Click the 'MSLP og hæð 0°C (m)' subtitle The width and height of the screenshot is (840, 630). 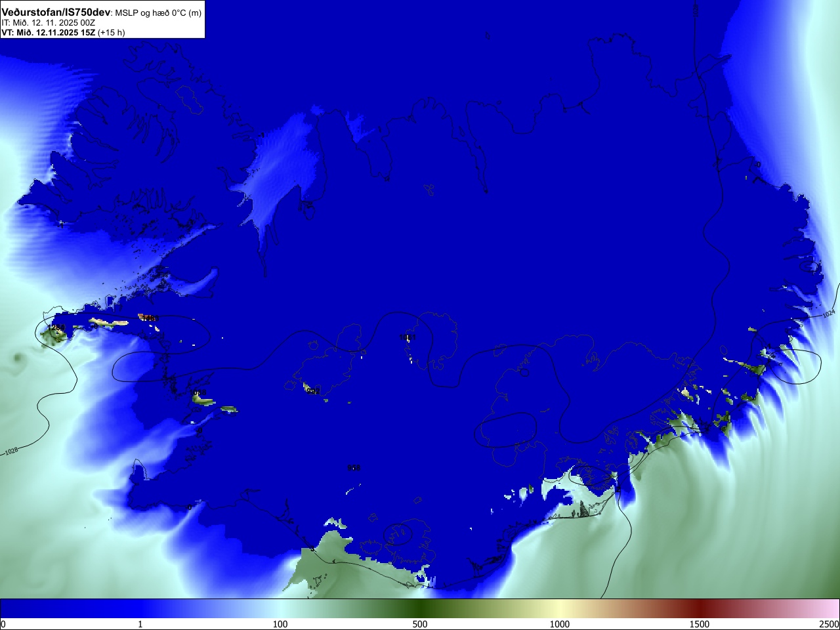click(158, 13)
